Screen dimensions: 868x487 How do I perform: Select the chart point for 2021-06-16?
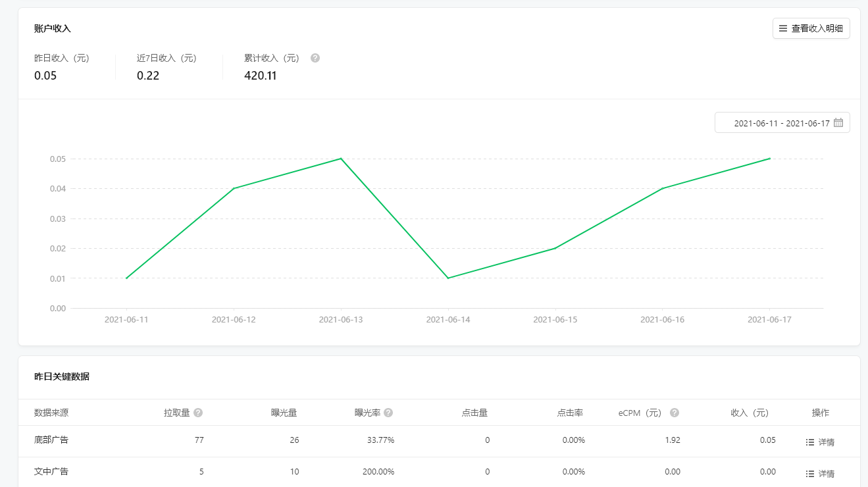click(663, 189)
